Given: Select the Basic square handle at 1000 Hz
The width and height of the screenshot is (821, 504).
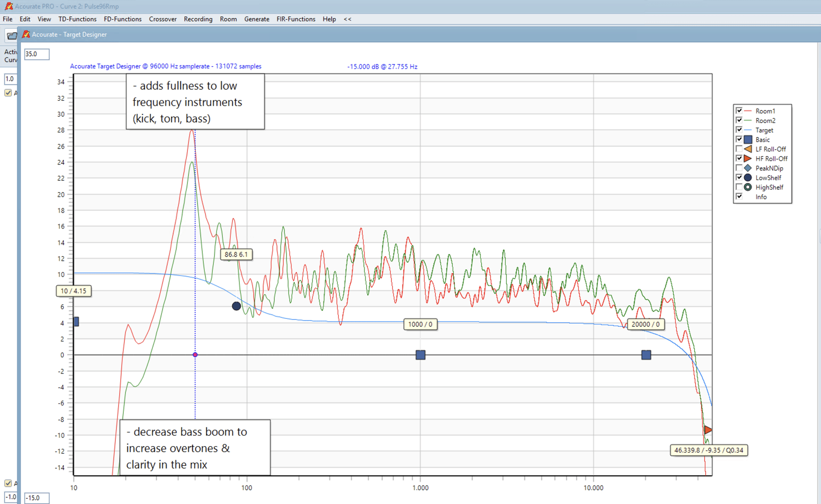Looking at the screenshot, I should (420, 355).
